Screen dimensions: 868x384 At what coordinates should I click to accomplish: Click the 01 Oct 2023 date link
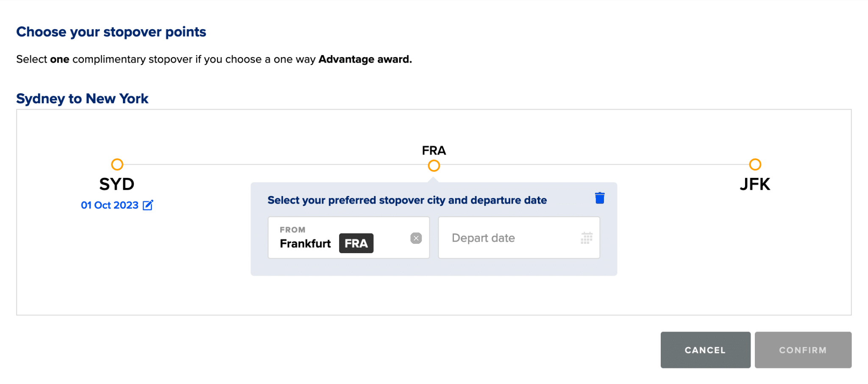click(x=110, y=205)
